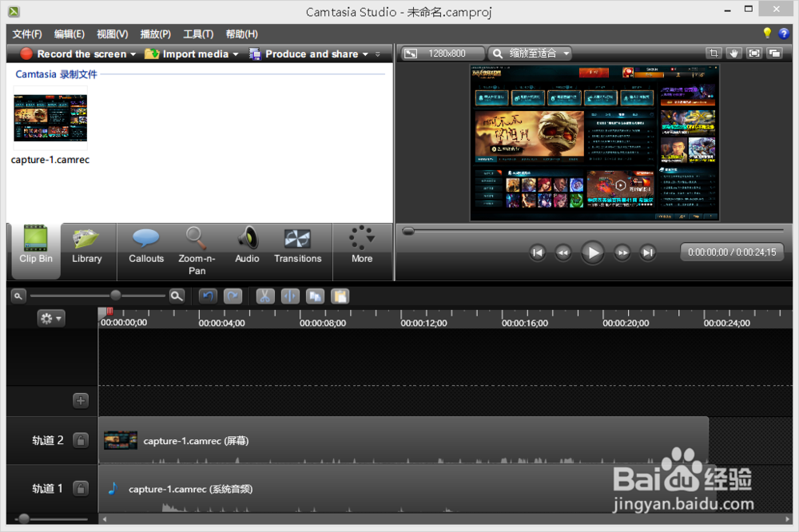
Task: Open the 缩放至适合 zoom dropdown
Action: point(530,54)
